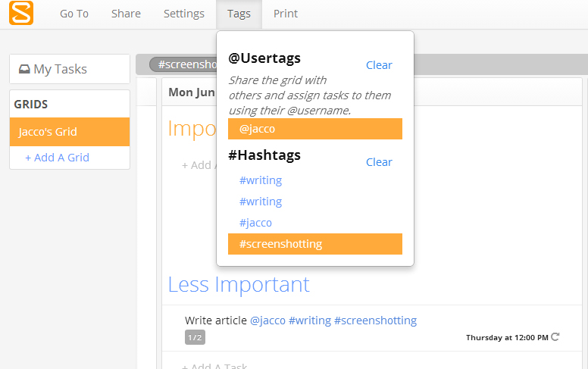Enable the #jacco hashtag filter in the popup

(255, 223)
